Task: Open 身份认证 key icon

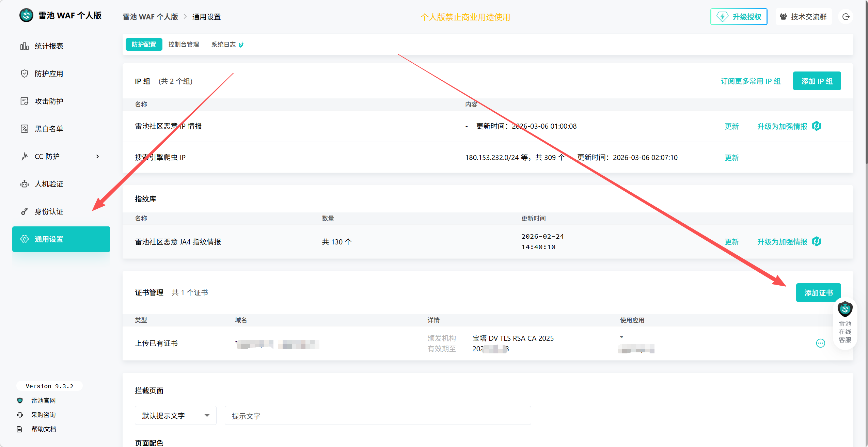Action: tap(24, 211)
